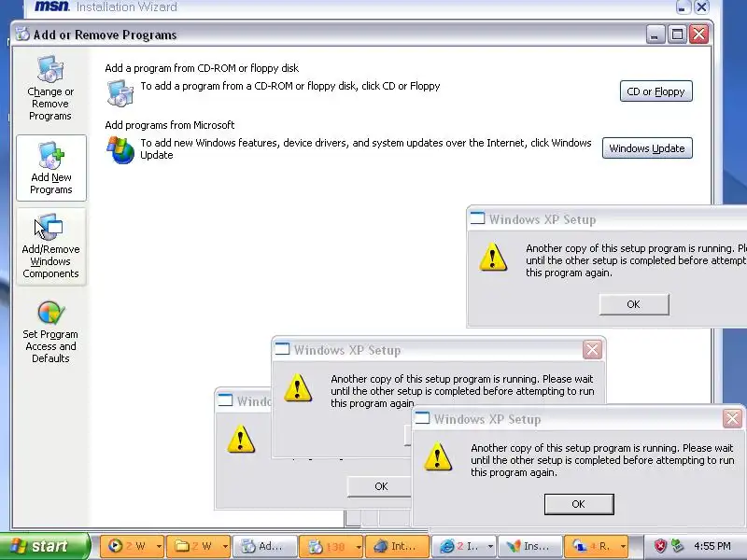The image size is (747, 560).
Task: Open folder windows taskbar group
Action: click(198, 546)
